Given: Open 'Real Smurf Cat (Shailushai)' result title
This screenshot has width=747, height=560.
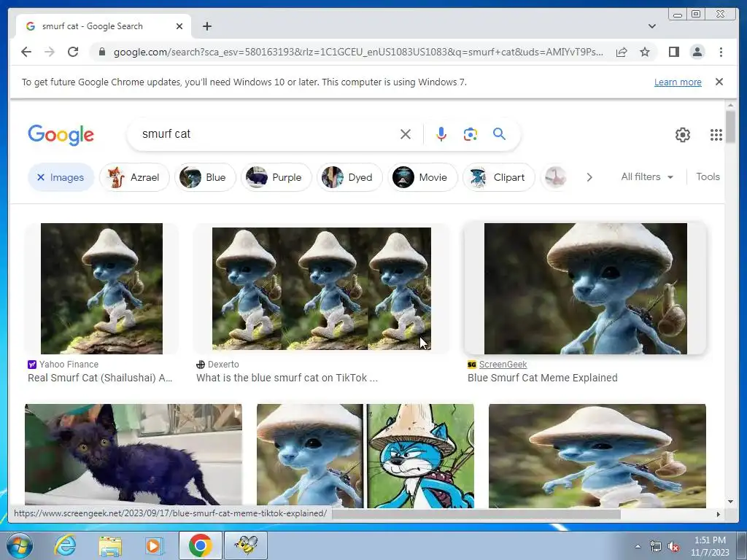Looking at the screenshot, I should click(x=100, y=378).
